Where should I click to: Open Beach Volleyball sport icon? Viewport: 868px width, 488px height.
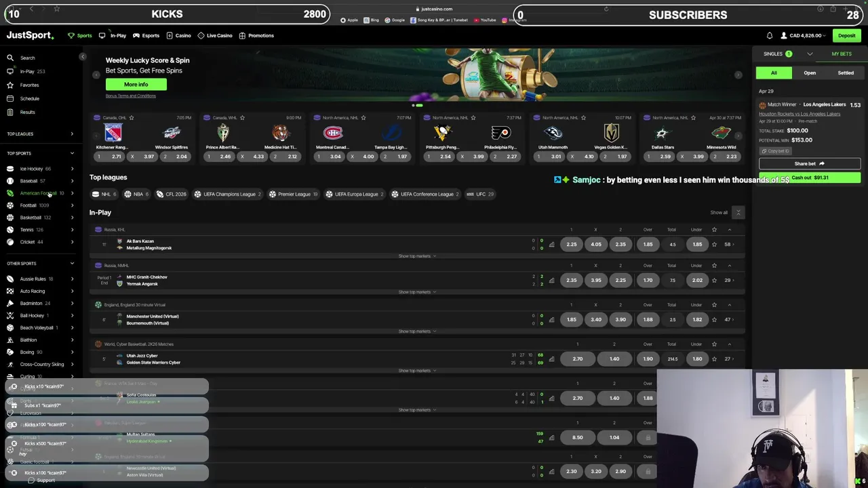tap(10, 327)
